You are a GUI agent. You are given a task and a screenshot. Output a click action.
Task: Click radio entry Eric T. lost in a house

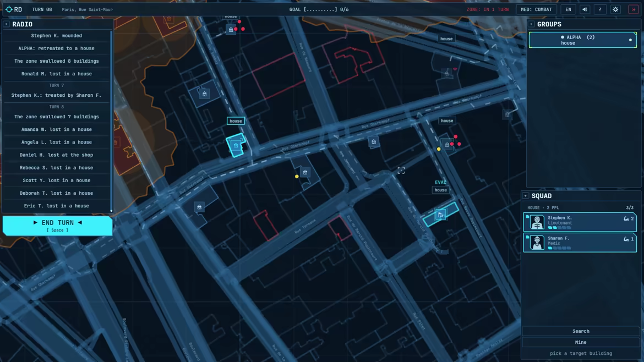[56, 206]
